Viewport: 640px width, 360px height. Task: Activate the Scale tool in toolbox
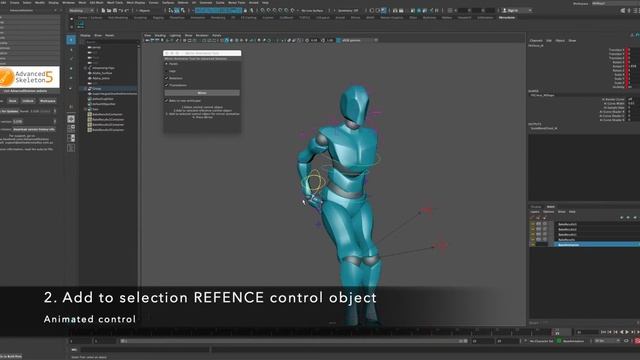tap(71, 88)
